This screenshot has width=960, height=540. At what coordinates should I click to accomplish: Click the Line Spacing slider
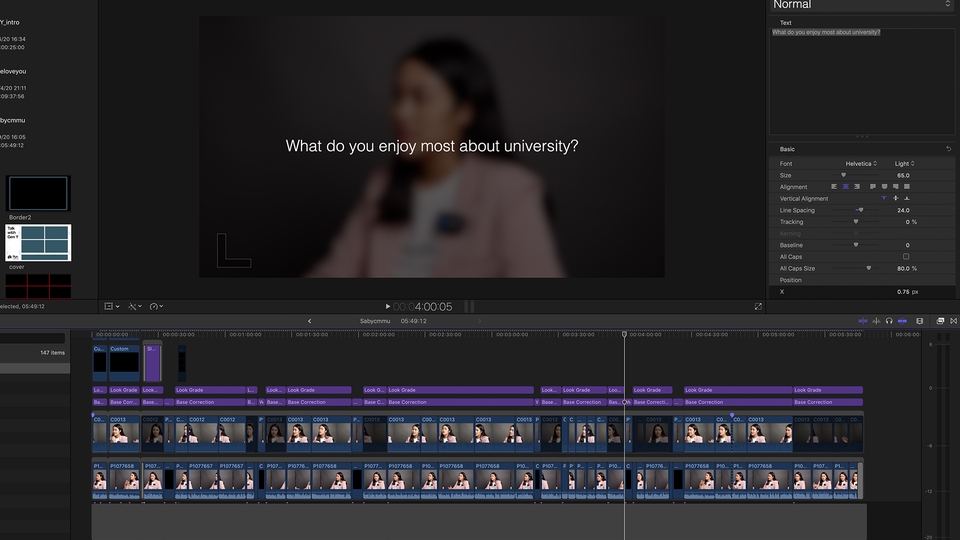[860, 210]
